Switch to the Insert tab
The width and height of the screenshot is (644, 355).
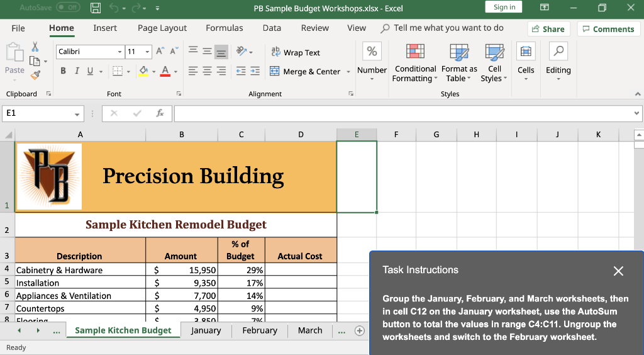[105, 28]
